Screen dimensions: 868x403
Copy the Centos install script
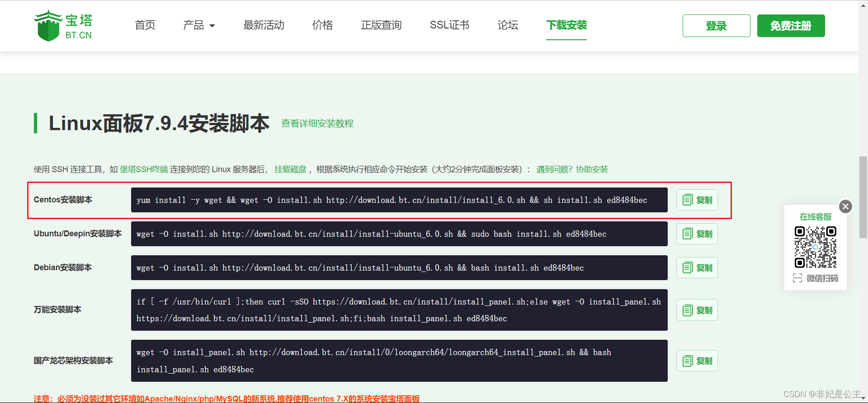pos(697,200)
